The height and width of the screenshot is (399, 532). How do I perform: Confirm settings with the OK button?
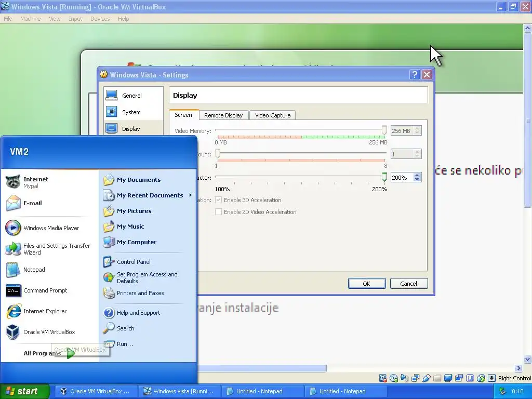[x=367, y=284]
